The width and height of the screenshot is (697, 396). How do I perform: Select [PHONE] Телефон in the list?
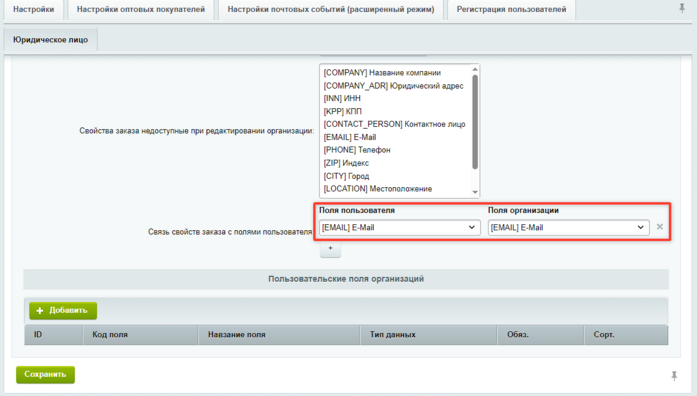[395, 150]
